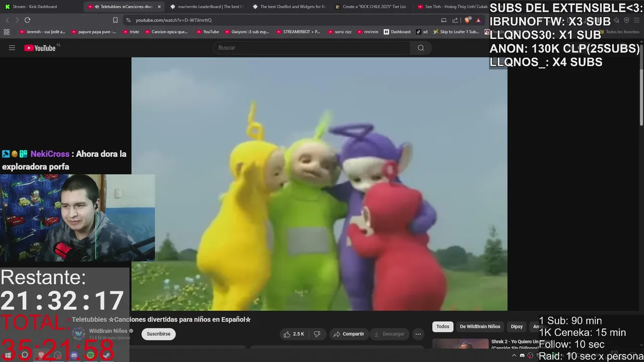Click Discord icon in system tray
This screenshot has height=362, width=644.
pyautogui.click(x=522, y=355)
